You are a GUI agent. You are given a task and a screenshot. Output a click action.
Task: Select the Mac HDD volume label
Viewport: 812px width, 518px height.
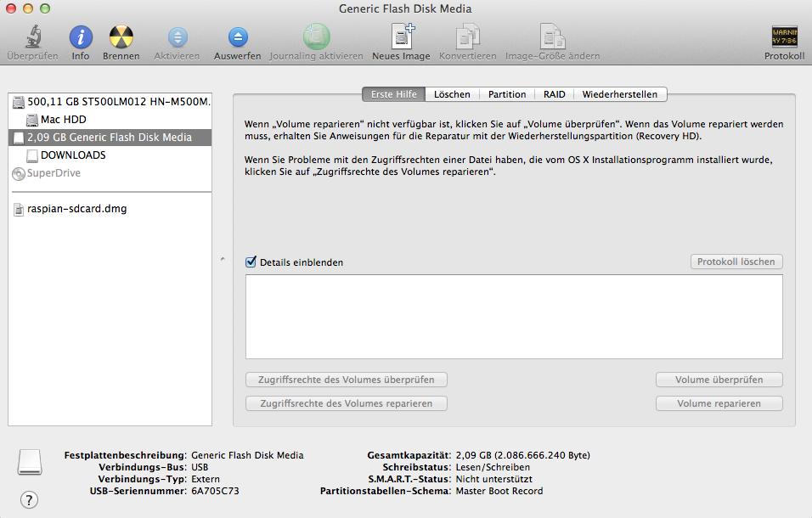pyautogui.click(x=64, y=120)
